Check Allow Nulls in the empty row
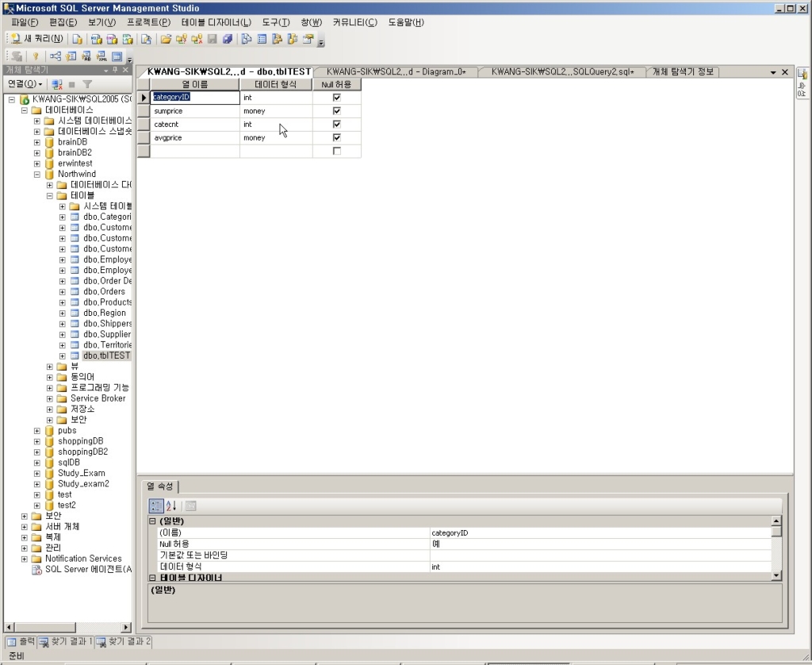 pos(336,152)
